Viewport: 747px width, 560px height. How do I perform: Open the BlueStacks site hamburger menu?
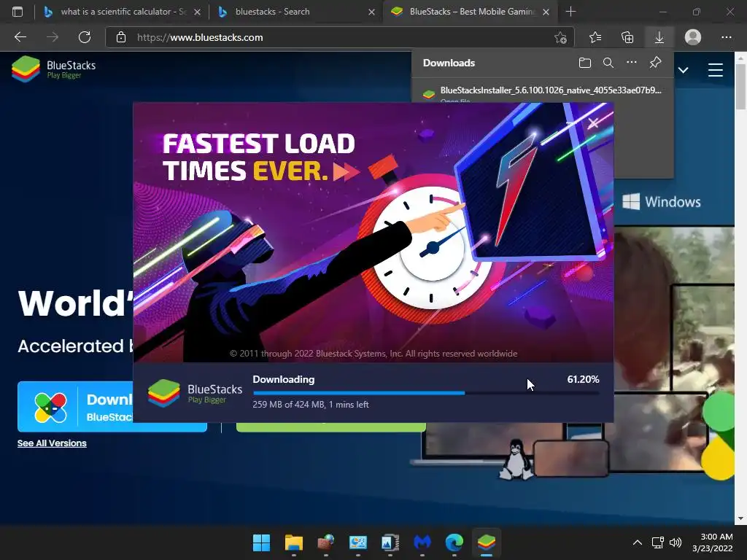716,70
